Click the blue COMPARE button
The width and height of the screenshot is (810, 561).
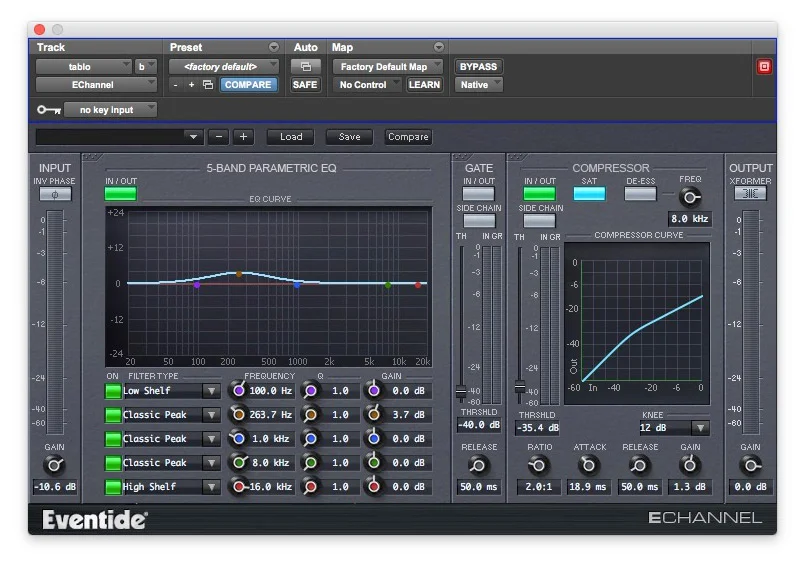(x=248, y=85)
